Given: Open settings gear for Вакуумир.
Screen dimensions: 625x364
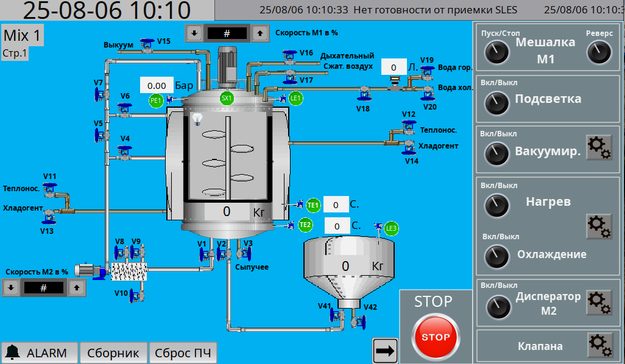Looking at the screenshot, I should coord(599,148).
